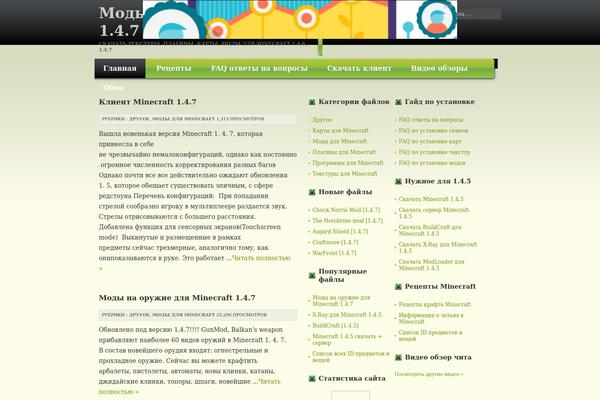Click creeper icon beside Нужное для 1.4.5
Viewport: 600px width, 400px height.
click(x=398, y=181)
